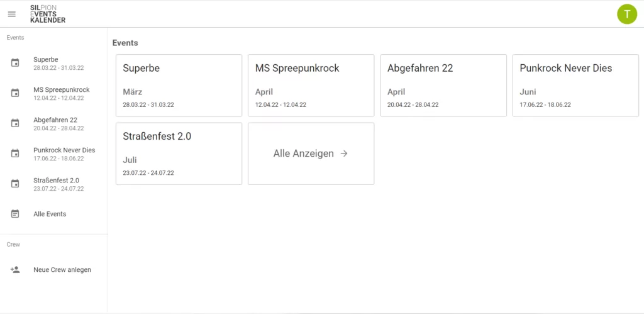Open the hamburger navigation menu
The image size is (644, 314).
12,14
